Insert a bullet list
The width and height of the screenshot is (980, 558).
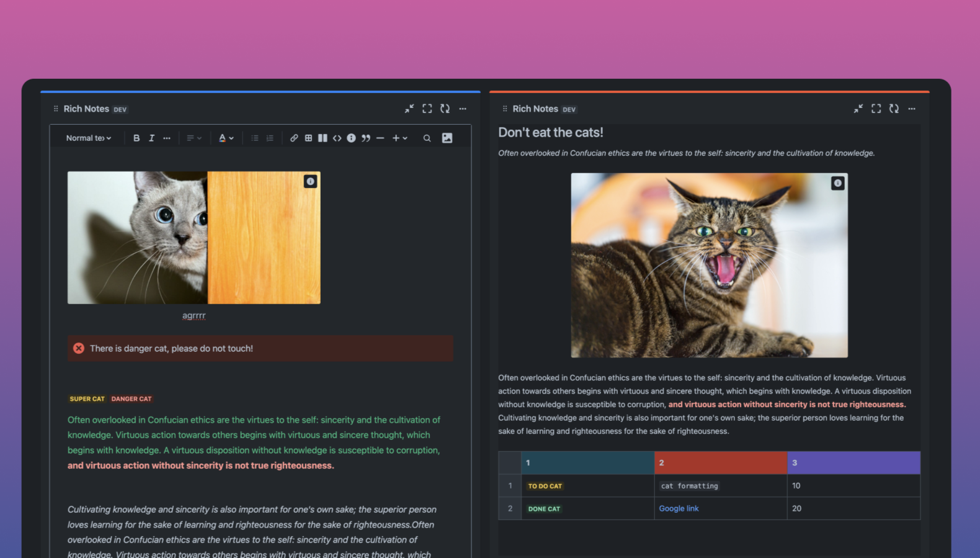[255, 138]
